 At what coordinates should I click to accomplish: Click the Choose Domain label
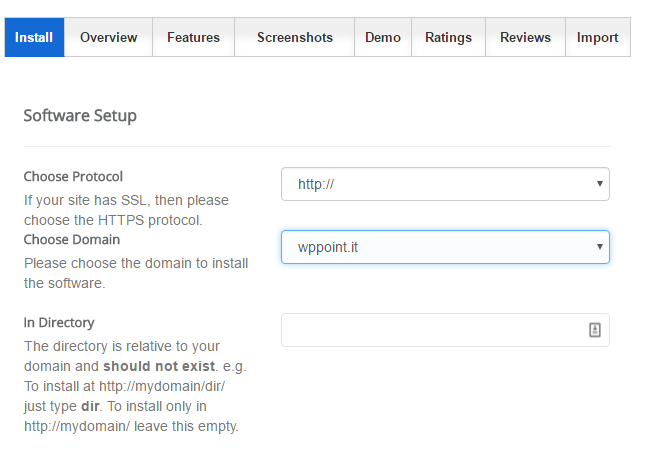72,239
